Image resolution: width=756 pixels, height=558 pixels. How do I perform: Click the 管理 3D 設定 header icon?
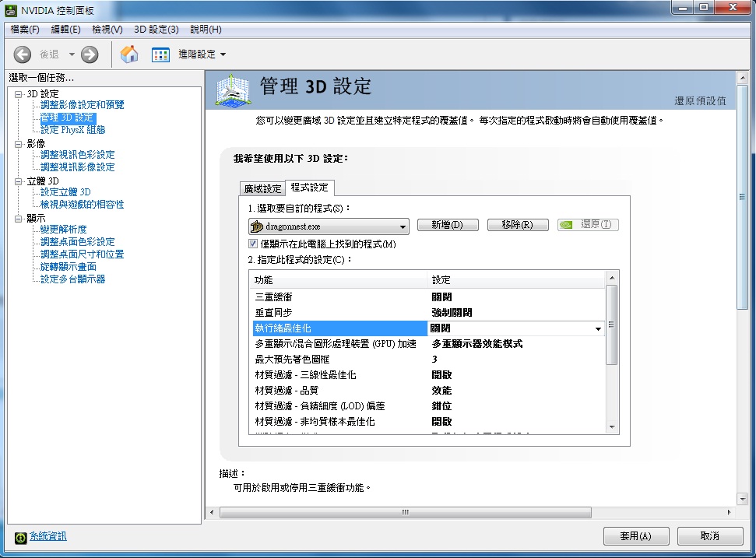point(234,89)
